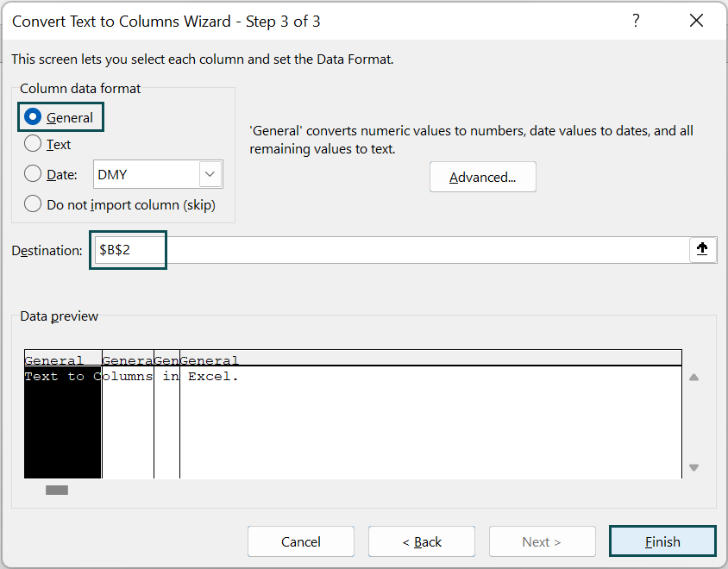This screenshot has width=728, height=569.
Task: Collapse dialog using the destination range selector icon
Action: point(702,250)
